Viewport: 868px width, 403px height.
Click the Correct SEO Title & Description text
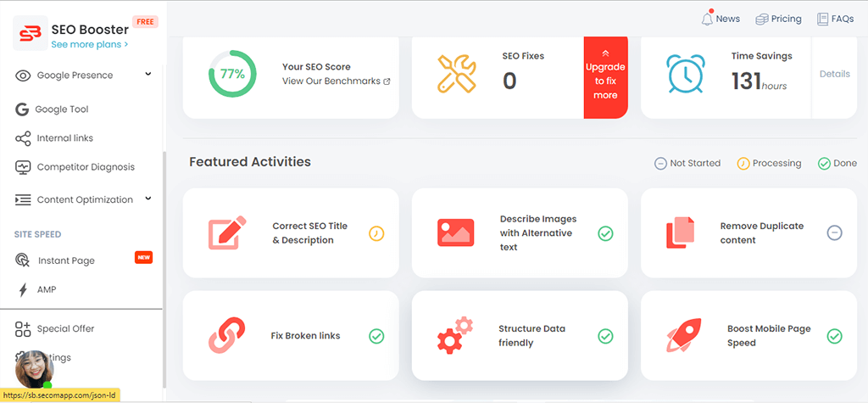[310, 232]
